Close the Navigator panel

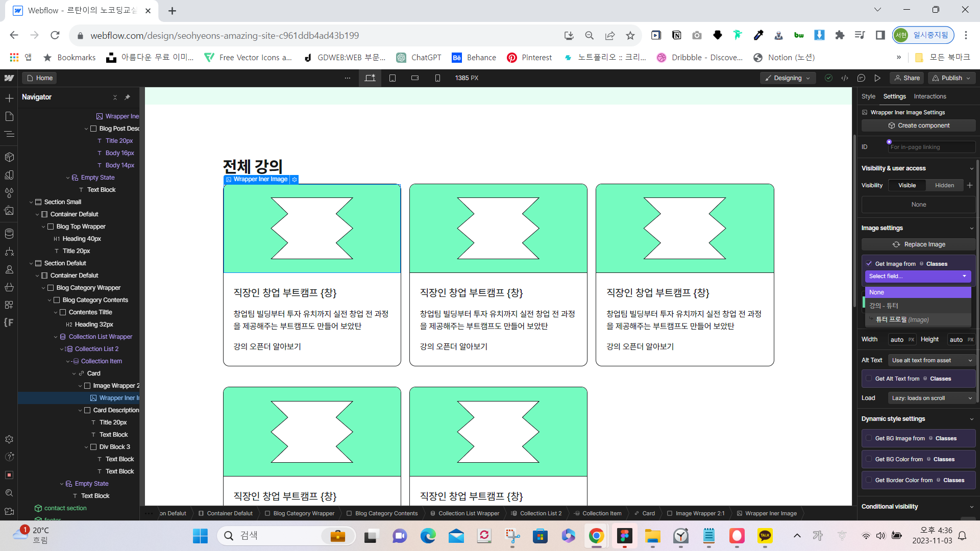click(115, 97)
